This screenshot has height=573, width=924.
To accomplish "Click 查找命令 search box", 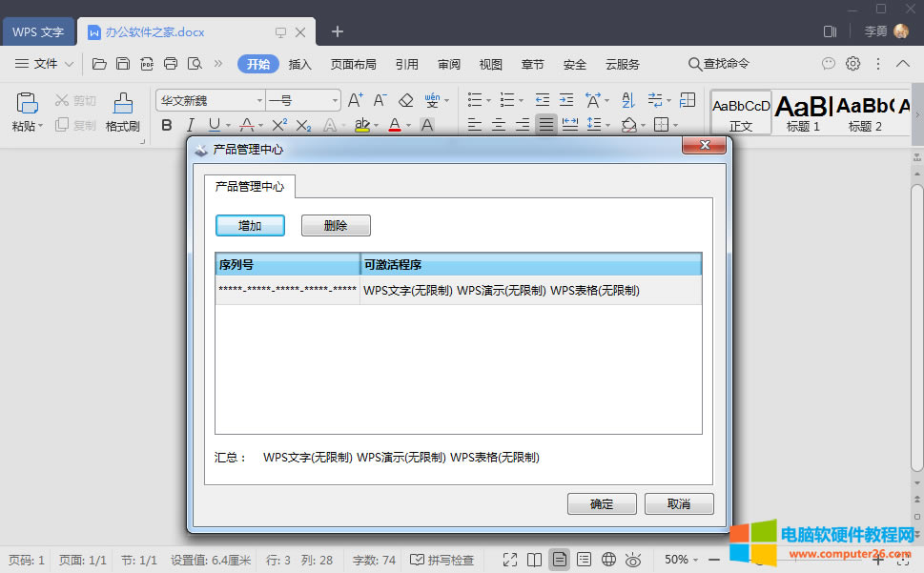I will 719,64.
